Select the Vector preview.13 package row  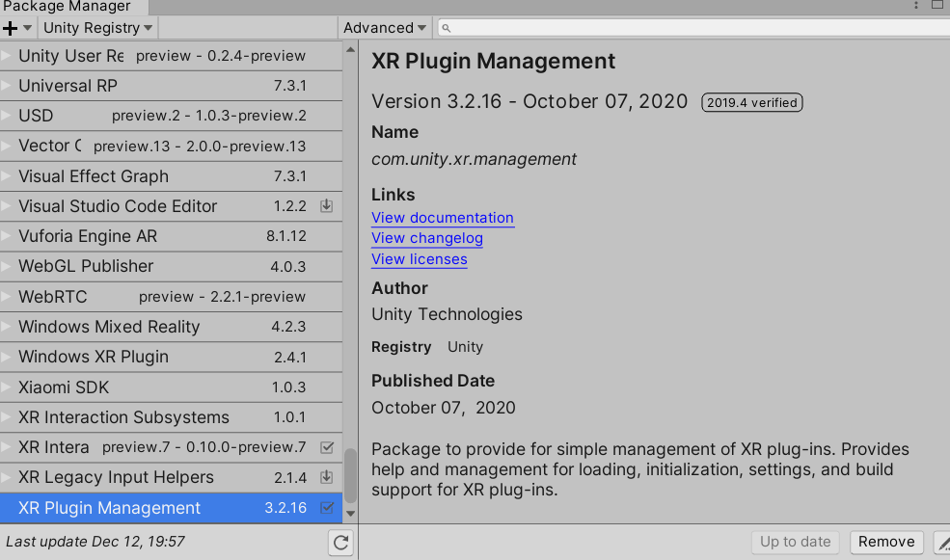pos(171,146)
